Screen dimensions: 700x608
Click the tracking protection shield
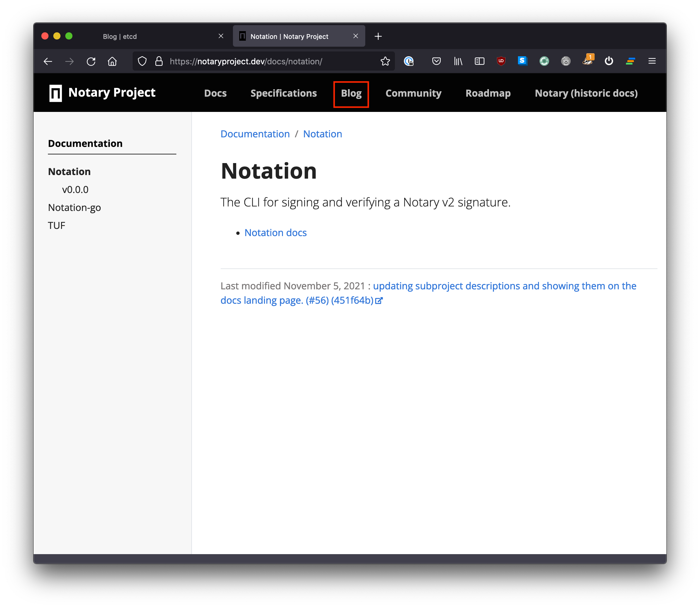tap(142, 61)
